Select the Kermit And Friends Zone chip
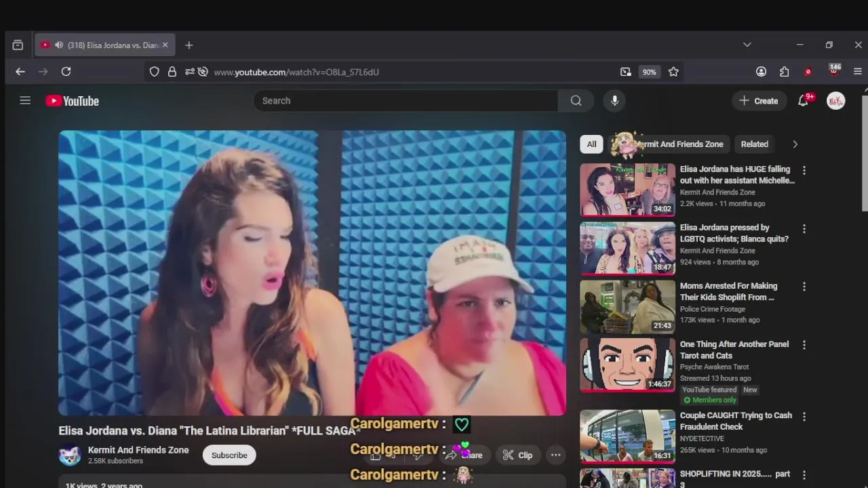Viewport: 868px width, 488px height. tap(669, 144)
